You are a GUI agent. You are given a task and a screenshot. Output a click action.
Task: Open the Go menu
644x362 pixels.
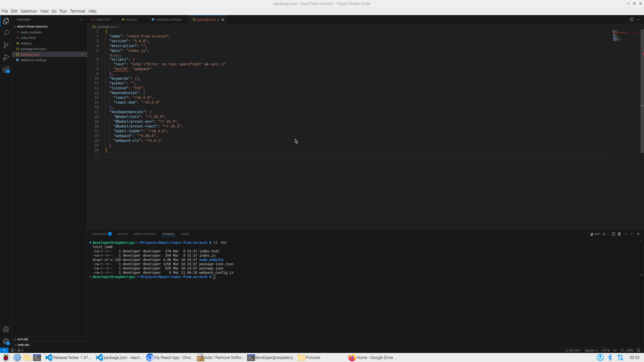tap(54, 11)
